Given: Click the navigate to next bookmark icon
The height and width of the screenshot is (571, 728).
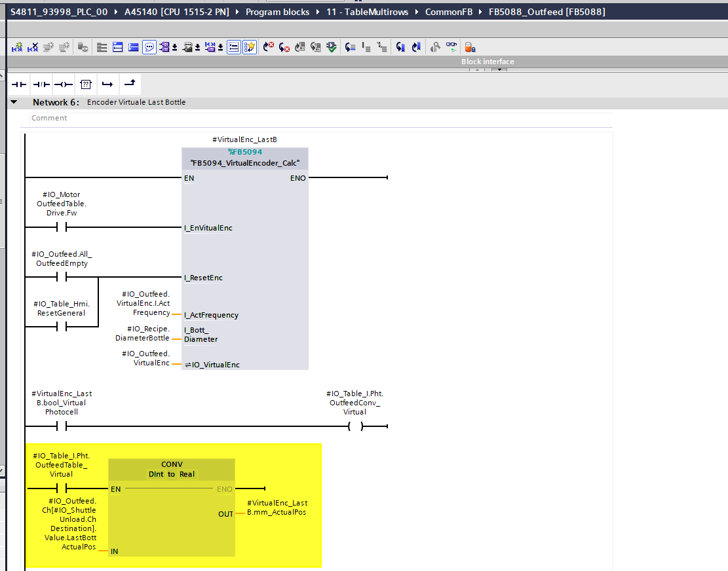Looking at the screenshot, I should pyautogui.click(x=417, y=47).
